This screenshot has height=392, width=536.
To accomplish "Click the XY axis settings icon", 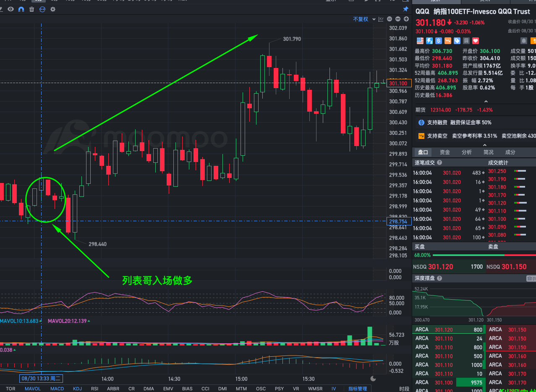I will tap(381, 19).
